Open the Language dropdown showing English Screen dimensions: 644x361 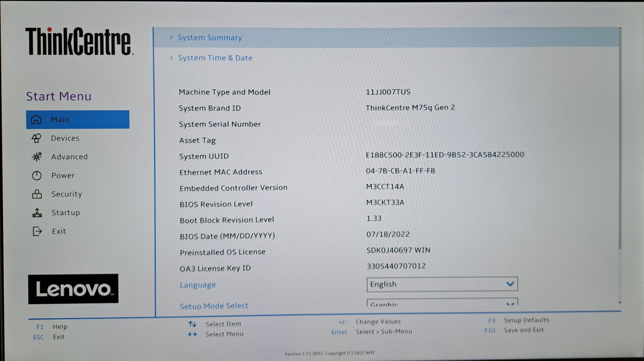442,284
